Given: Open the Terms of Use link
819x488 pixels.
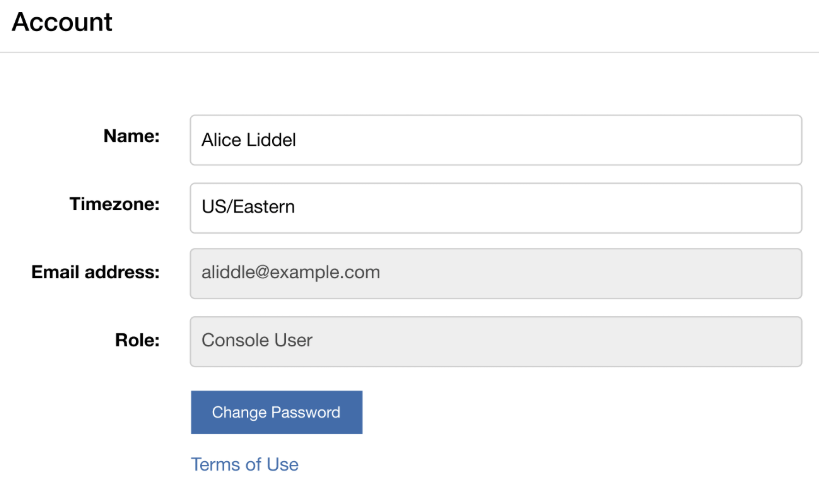Looking at the screenshot, I should coord(244,464).
